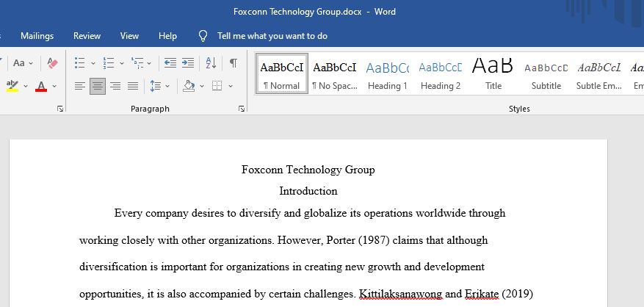
Task: Clear all formatting with the eraser icon
Action: coord(53,63)
